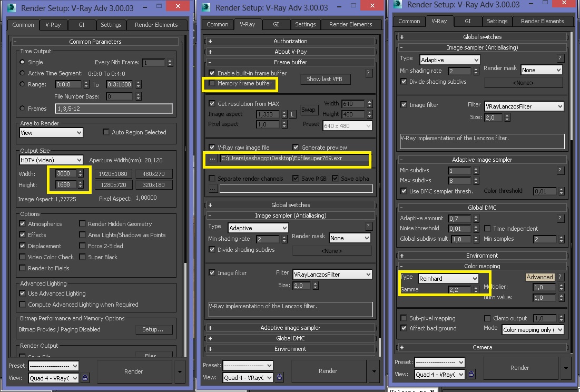The height and width of the screenshot is (392, 580).
Task: Select the Frames radio button
Action: coord(22,108)
